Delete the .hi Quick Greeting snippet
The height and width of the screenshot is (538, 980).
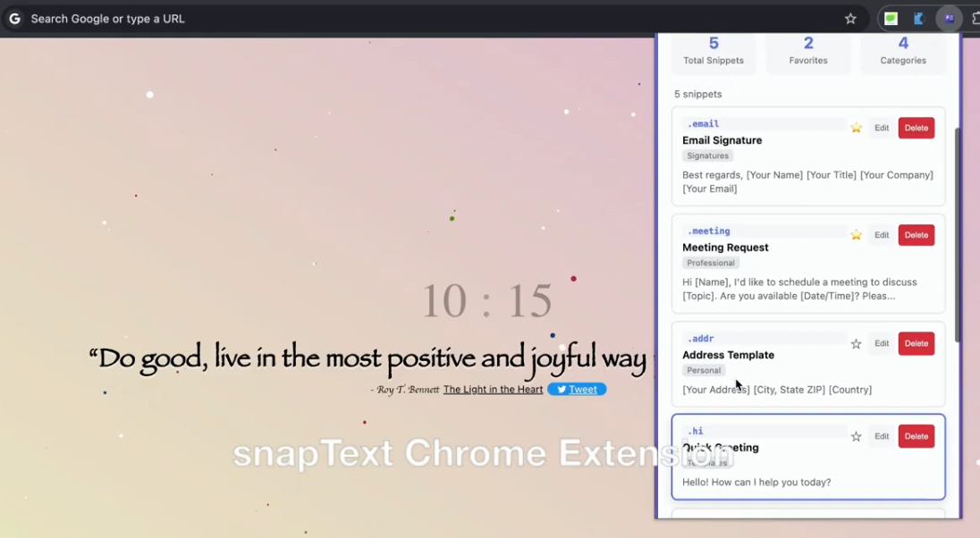click(916, 437)
